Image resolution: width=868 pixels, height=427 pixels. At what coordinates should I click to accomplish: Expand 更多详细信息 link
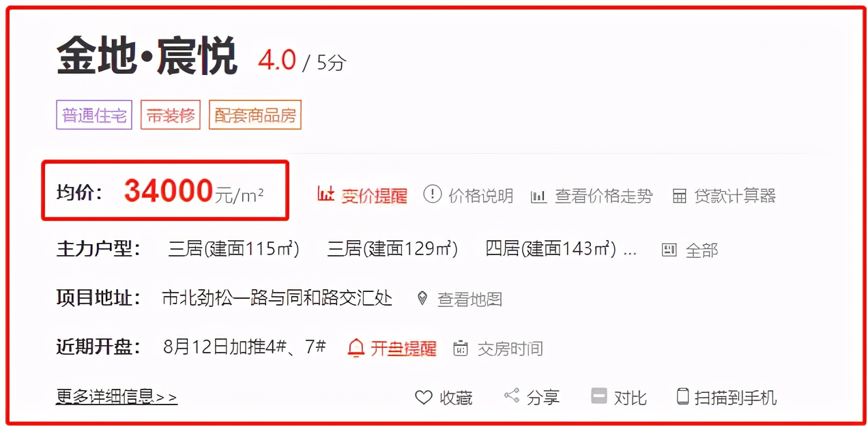117,396
